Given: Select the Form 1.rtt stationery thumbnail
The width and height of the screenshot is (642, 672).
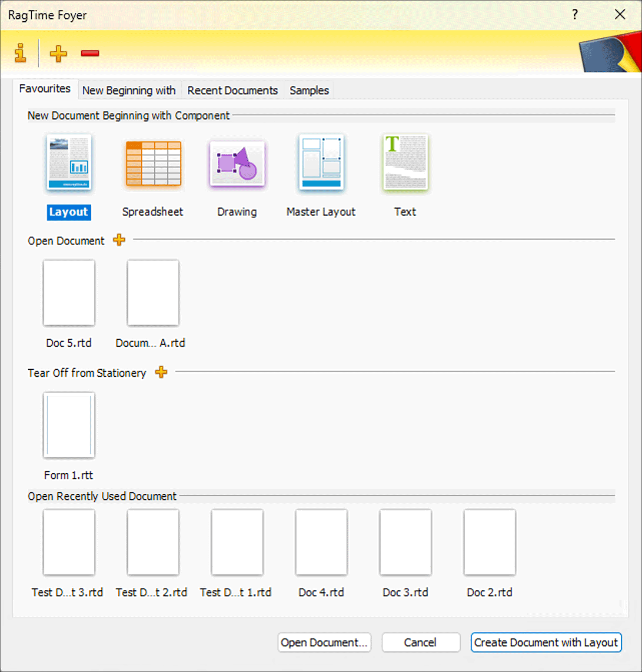Looking at the screenshot, I should click(x=69, y=425).
